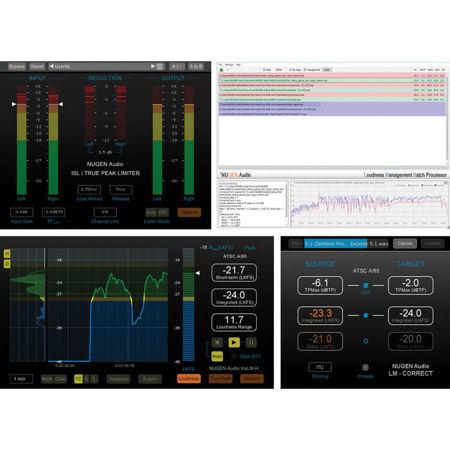
Task: Toggle Listen Mode Auto button
Action: click(x=151, y=212)
